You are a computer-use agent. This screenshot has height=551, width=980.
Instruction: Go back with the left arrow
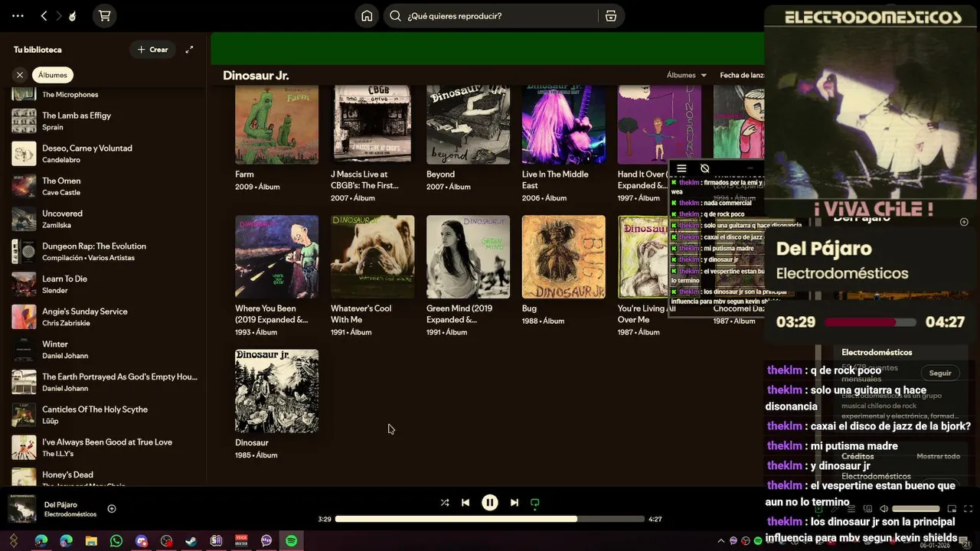point(44,15)
